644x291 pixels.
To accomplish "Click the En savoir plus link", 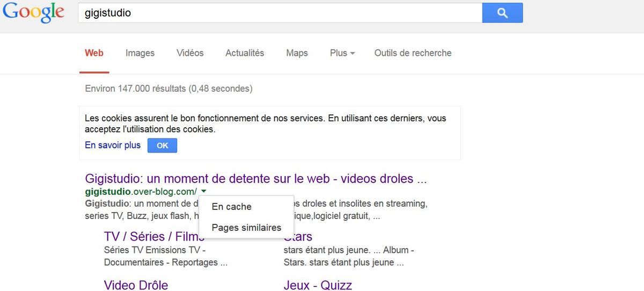I will point(113,146).
